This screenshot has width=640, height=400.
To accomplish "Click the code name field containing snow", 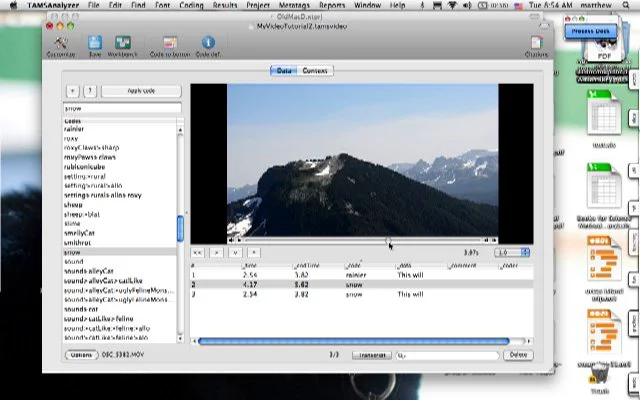I will (x=122, y=109).
